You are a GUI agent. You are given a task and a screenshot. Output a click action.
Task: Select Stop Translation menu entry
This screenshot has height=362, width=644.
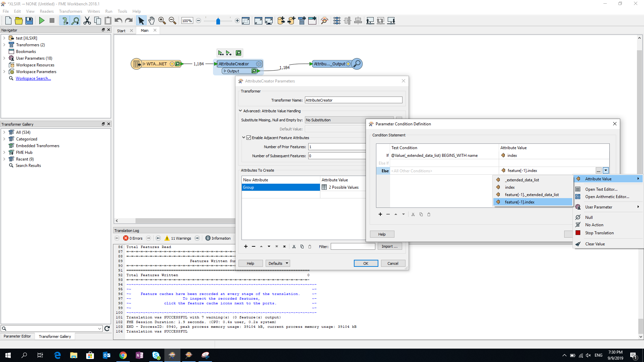pyautogui.click(x=599, y=233)
